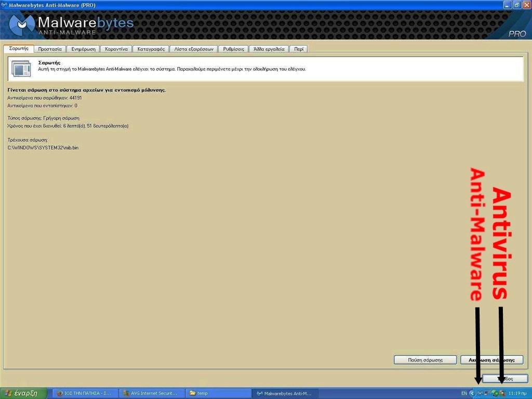Click the network connection tray icon
This screenshot has width=532, height=399.
[487, 393]
